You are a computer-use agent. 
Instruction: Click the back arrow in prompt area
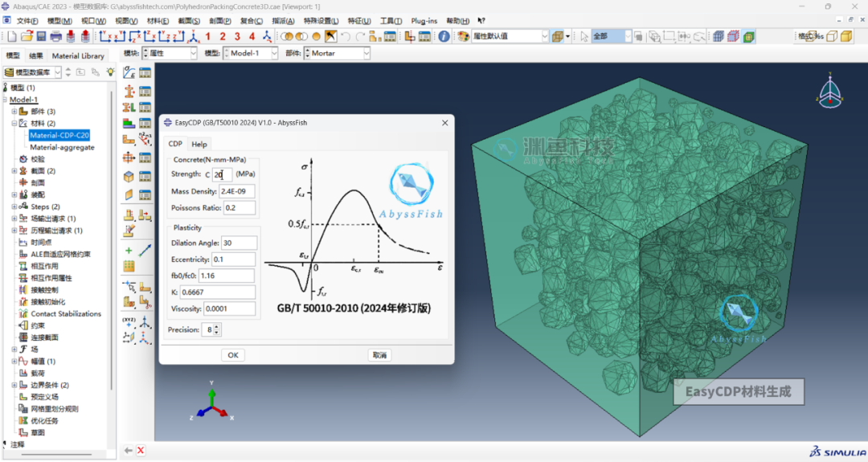click(128, 451)
